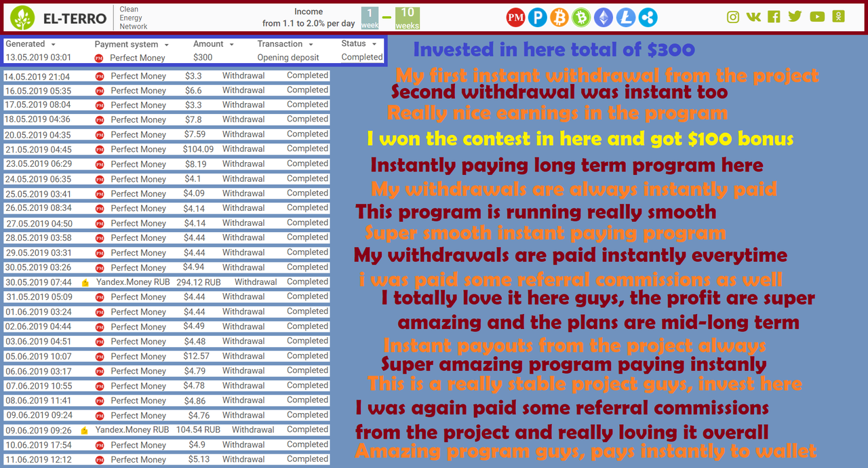
Task: Click Income from 1.1 to 2.0% text
Action: pyautogui.click(x=309, y=18)
